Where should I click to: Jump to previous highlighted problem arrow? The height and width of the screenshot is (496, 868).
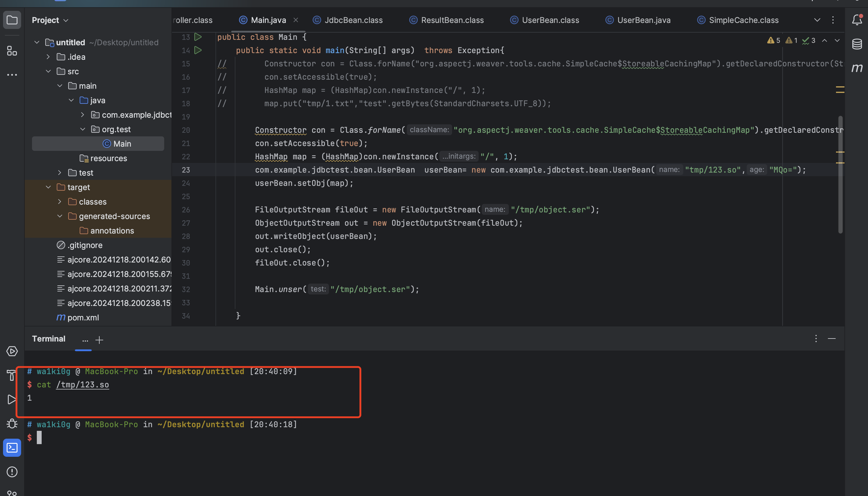(x=825, y=40)
